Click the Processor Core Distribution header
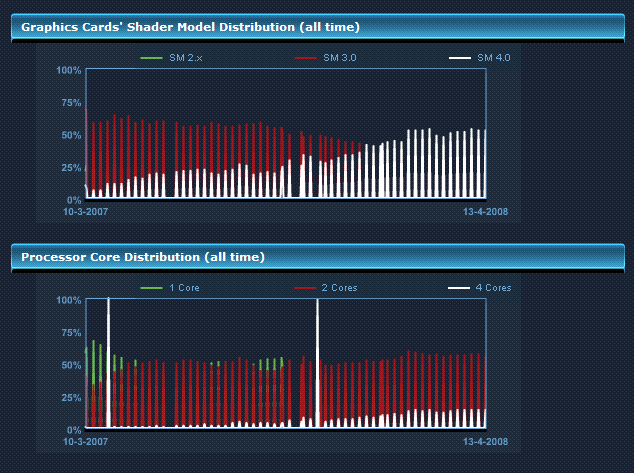Viewport: 634px width, 473px height. pos(143,257)
